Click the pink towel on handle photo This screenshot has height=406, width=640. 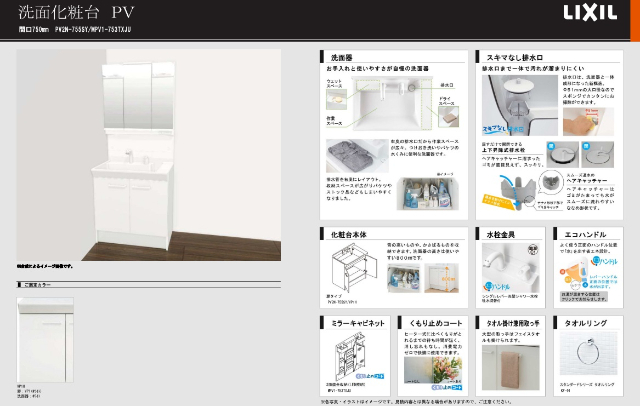coord(511,368)
